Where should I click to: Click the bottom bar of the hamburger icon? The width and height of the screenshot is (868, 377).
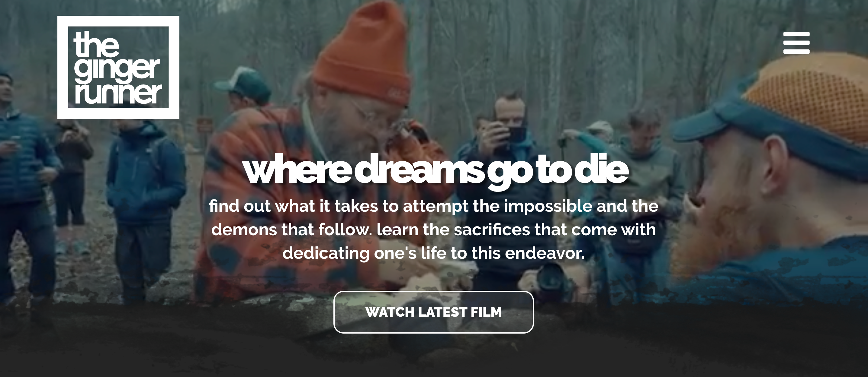click(796, 52)
